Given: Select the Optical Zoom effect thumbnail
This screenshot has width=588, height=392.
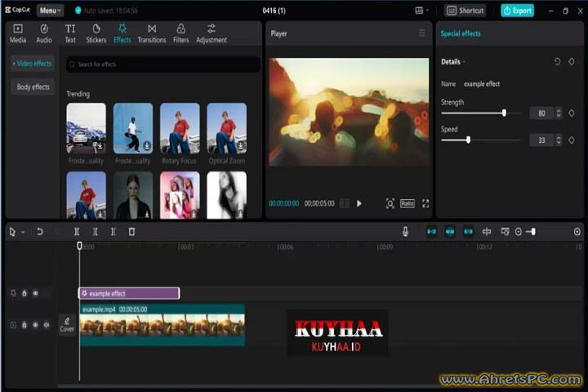Looking at the screenshot, I should click(x=226, y=128).
